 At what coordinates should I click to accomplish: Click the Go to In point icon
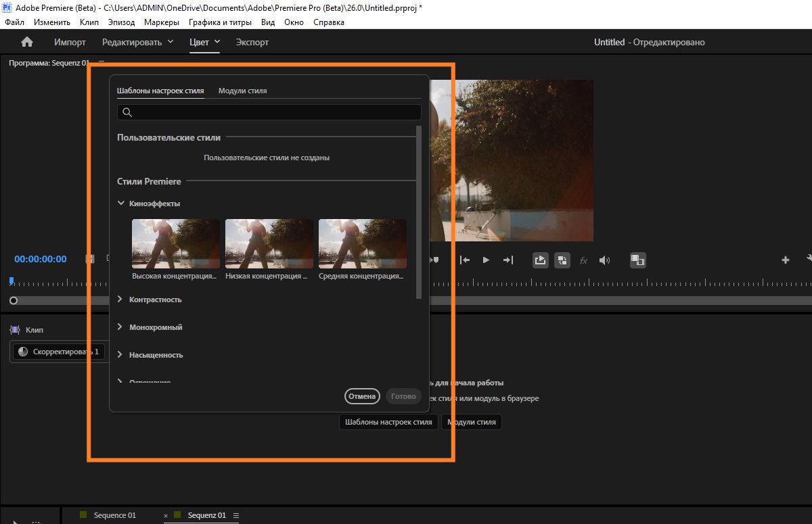tap(465, 260)
